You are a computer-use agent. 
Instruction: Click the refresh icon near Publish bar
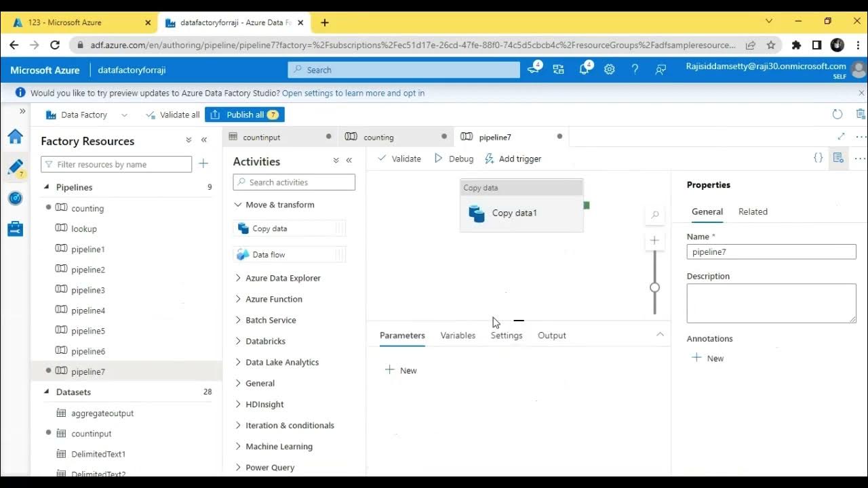coord(837,115)
